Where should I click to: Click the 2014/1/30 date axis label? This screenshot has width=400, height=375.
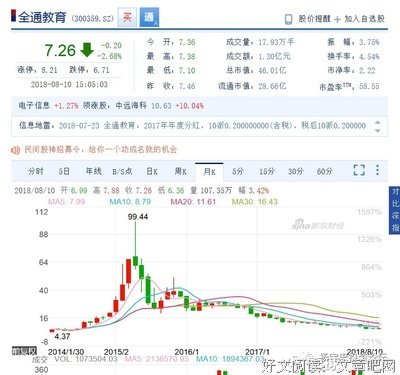(66, 352)
